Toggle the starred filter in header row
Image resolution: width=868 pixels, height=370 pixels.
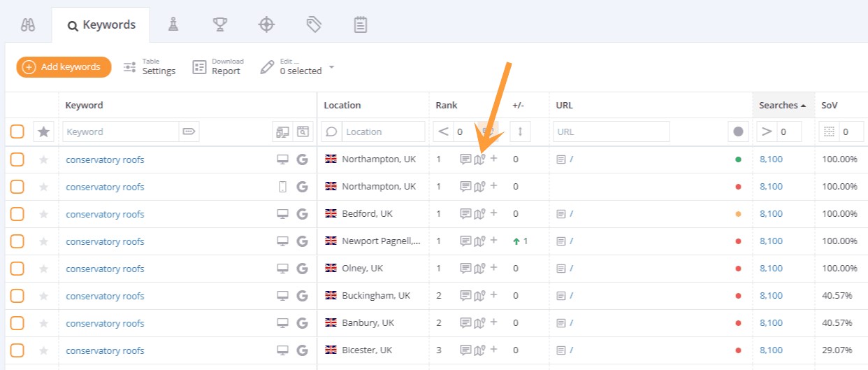pyautogui.click(x=44, y=131)
